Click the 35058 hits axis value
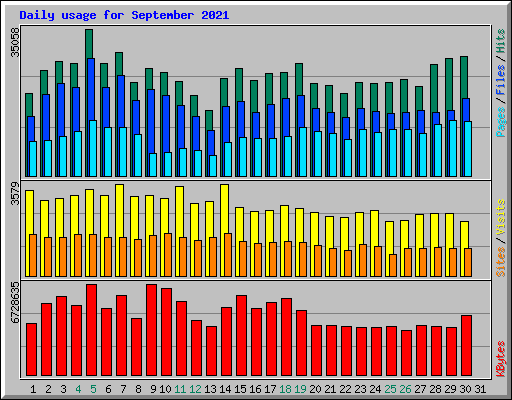Viewport: 512px width, 400px height. coord(15,42)
